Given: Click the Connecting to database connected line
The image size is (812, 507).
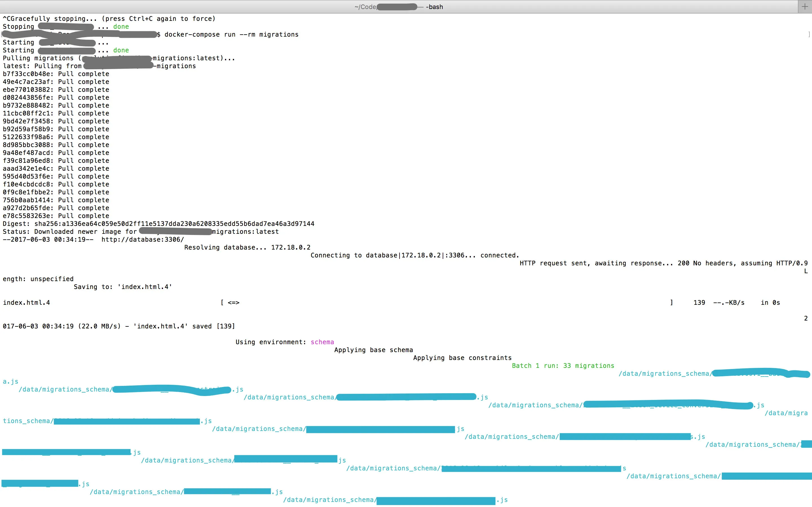Looking at the screenshot, I should [414, 255].
